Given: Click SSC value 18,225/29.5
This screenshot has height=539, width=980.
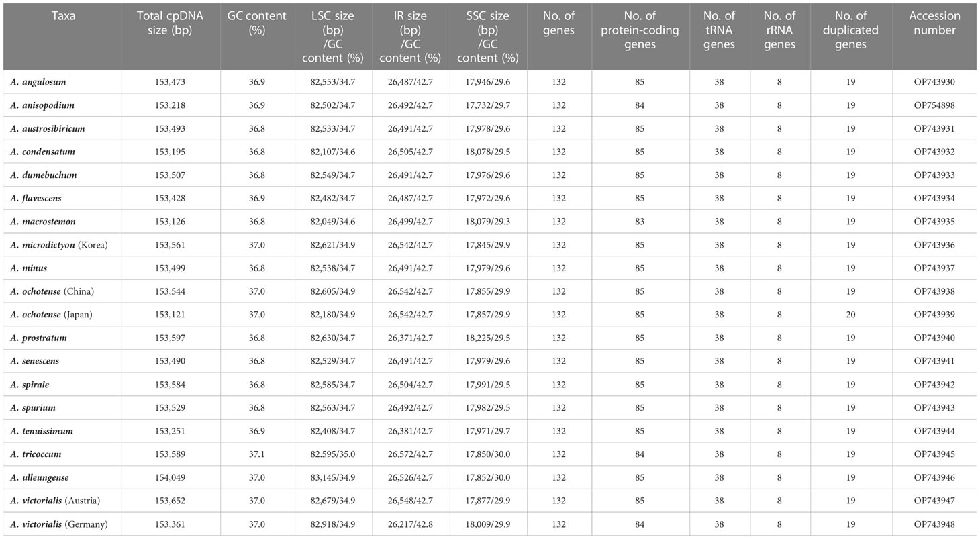Looking at the screenshot, I should [x=488, y=338].
